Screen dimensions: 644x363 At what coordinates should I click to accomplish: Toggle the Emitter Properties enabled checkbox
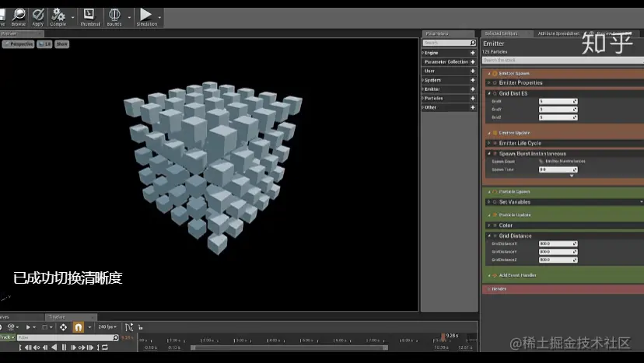click(495, 83)
